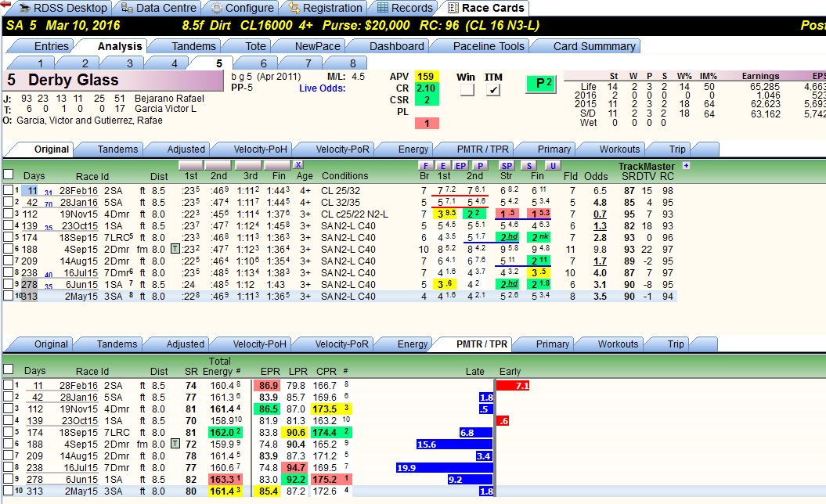Screen dimensions: 826x504
Task: Click the small S button above Fin
Action: (x=528, y=165)
